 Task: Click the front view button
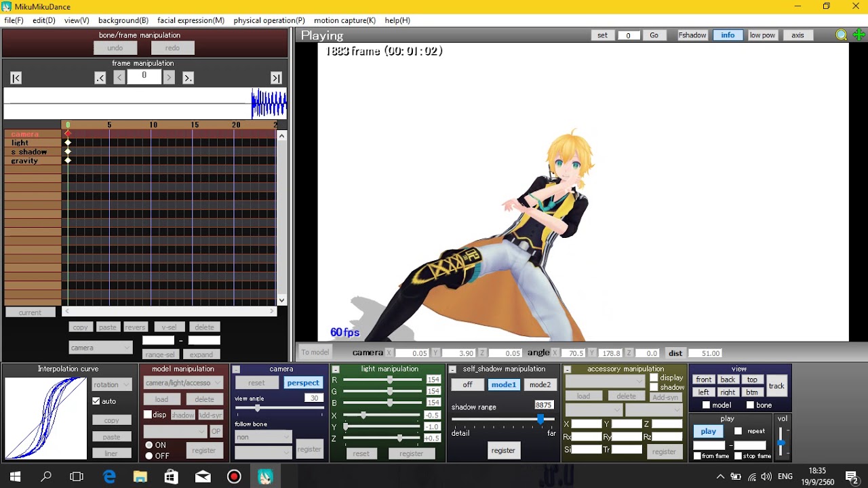704,380
